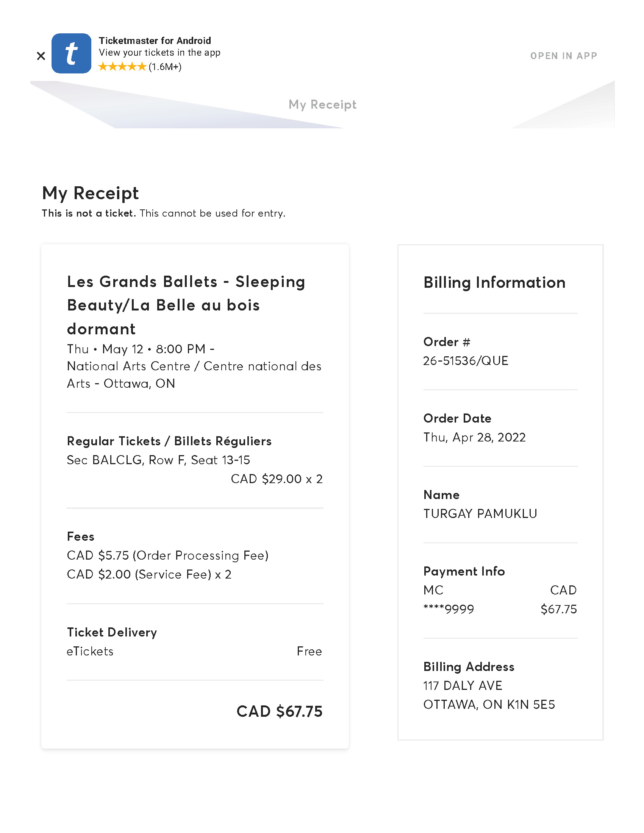Click the Order Processing Fee line
This screenshot has height=833, width=644.
coord(167,555)
